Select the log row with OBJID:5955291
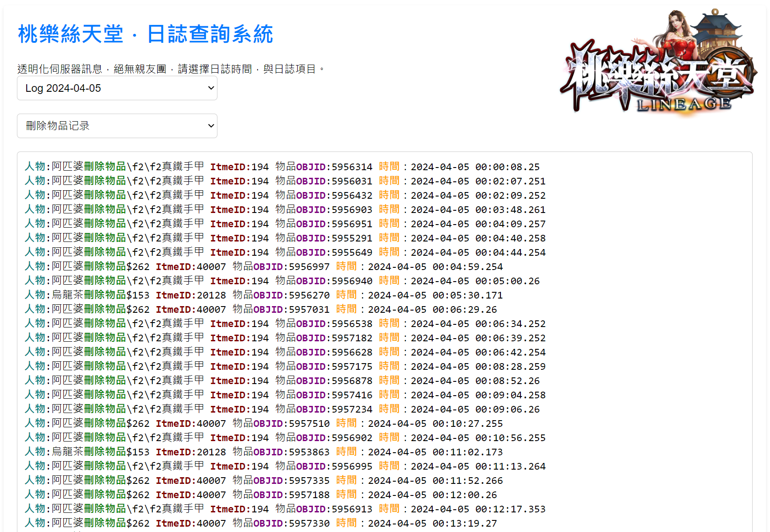 (x=285, y=238)
